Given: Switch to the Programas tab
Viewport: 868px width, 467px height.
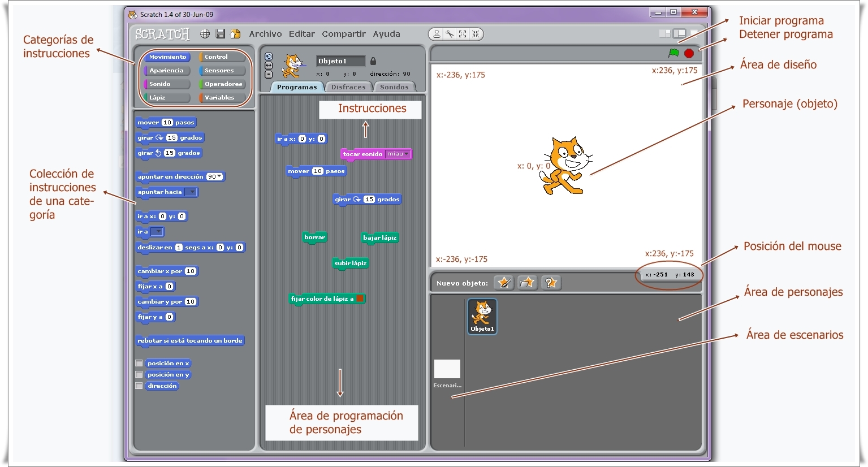Looking at the screenshot, I should click(x=297, y=87).
